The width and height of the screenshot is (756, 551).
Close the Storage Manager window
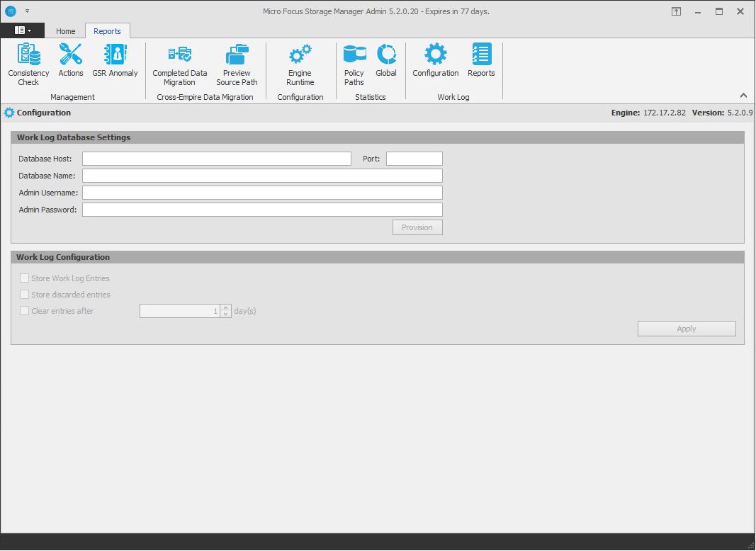(740, 11)
